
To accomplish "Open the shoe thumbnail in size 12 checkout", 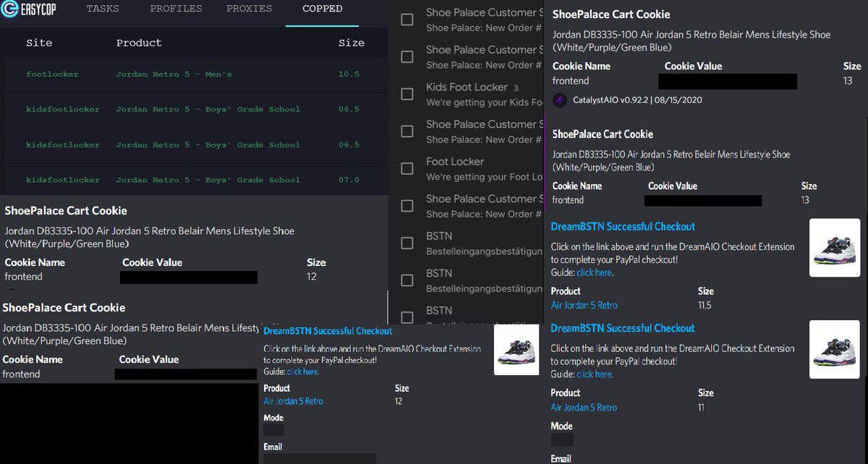I will (516, 350).
